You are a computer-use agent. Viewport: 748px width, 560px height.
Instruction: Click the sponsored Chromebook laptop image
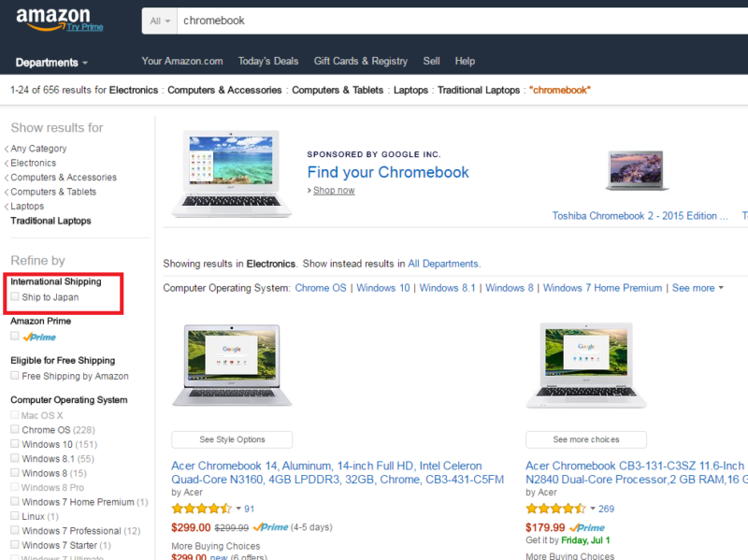click(231, 174)
